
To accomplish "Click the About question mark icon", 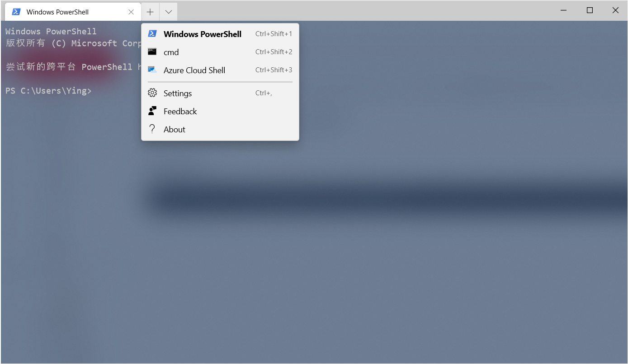I will point(152,129).
